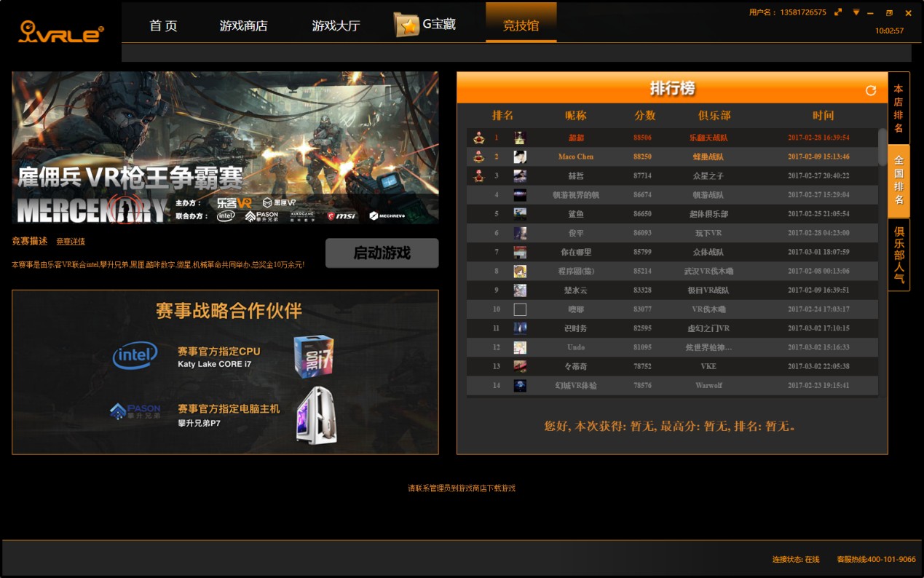Click the third-place medal icon
The width and height of the screenshot is (924, 578).
479,175
